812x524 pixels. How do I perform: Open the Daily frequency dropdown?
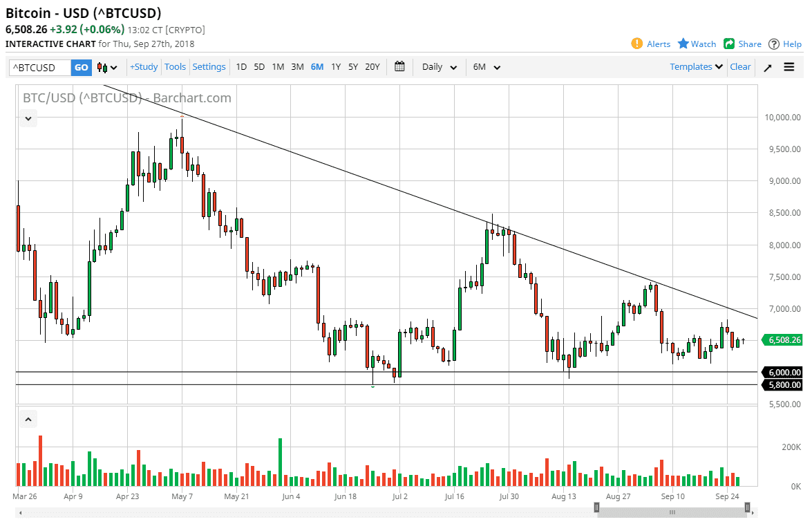click(437, 66)
